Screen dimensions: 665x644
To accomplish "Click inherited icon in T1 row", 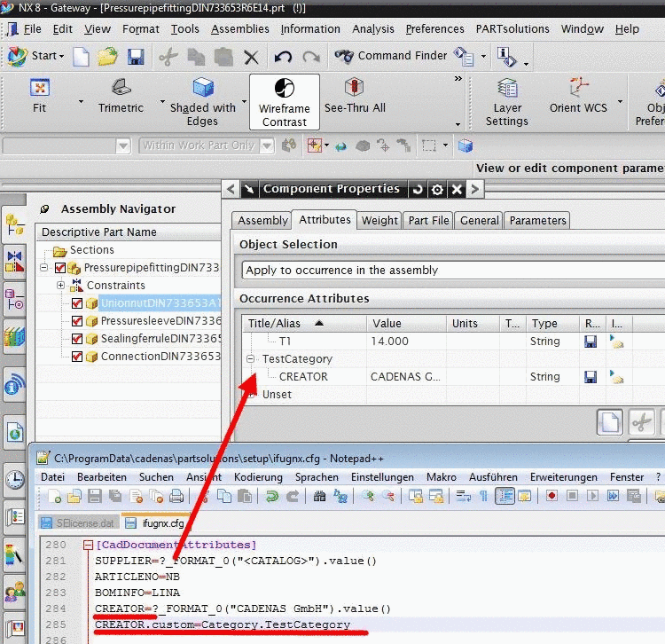I will 616,342.
